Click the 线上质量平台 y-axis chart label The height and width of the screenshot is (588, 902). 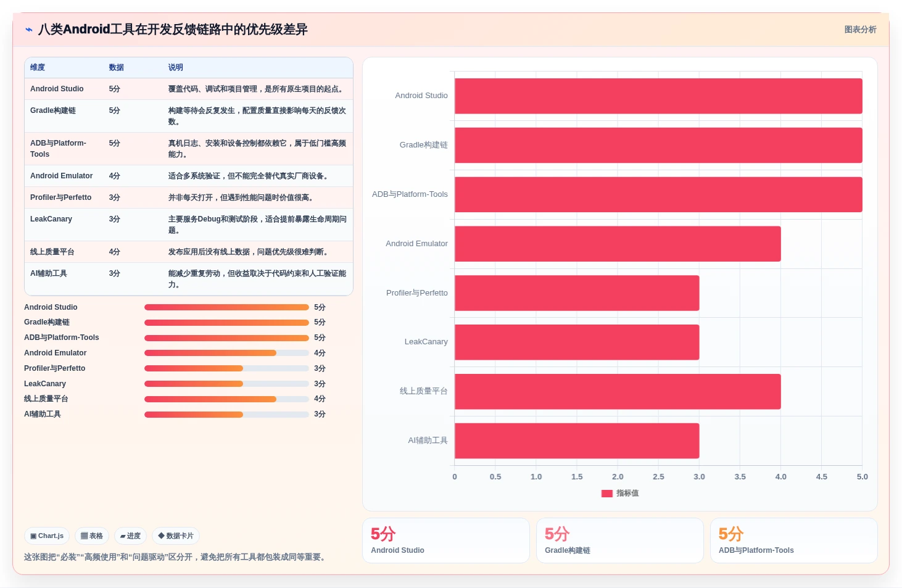pyautogui.click(x=424, y=391)
